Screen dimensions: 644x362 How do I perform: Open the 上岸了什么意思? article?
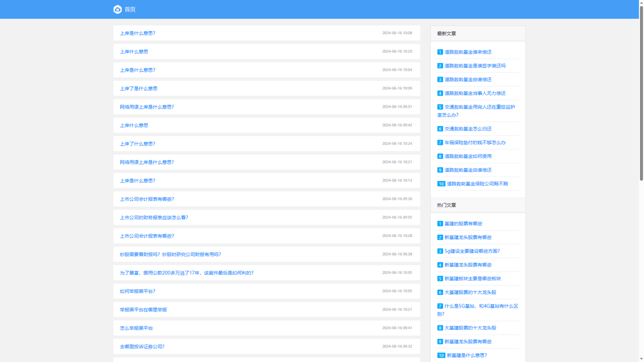[137, 144]
